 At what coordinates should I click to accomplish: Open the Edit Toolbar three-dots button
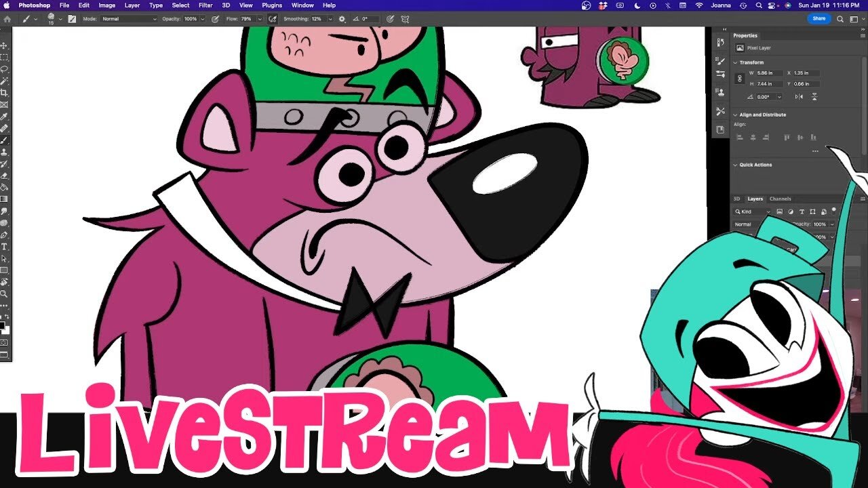4,305
